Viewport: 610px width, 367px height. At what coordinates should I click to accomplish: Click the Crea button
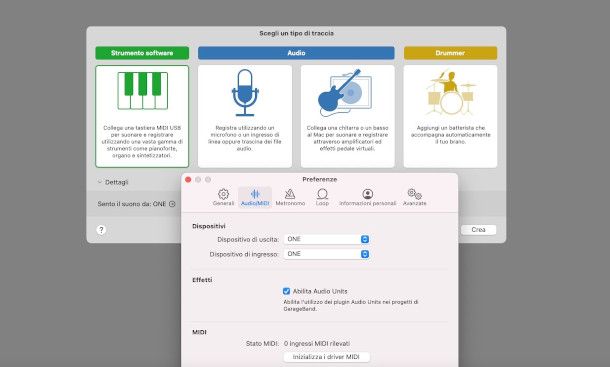(479, 230)
